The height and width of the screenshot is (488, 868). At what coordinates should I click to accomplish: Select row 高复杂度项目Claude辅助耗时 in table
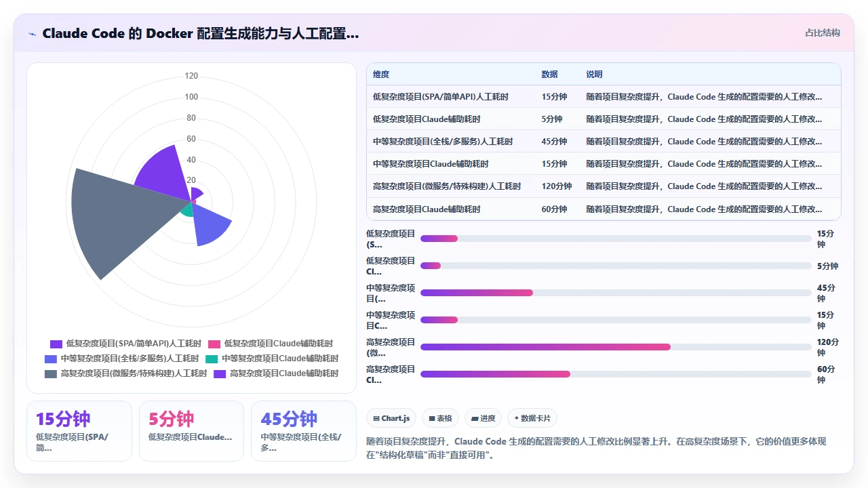pos(604,209)
